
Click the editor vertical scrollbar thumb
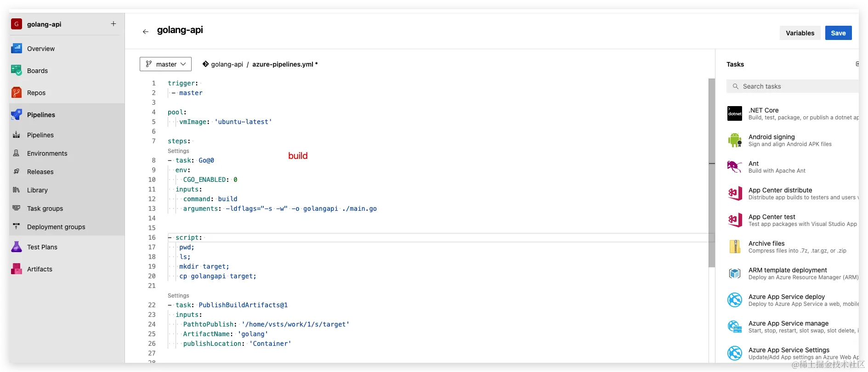pos(712,173)
